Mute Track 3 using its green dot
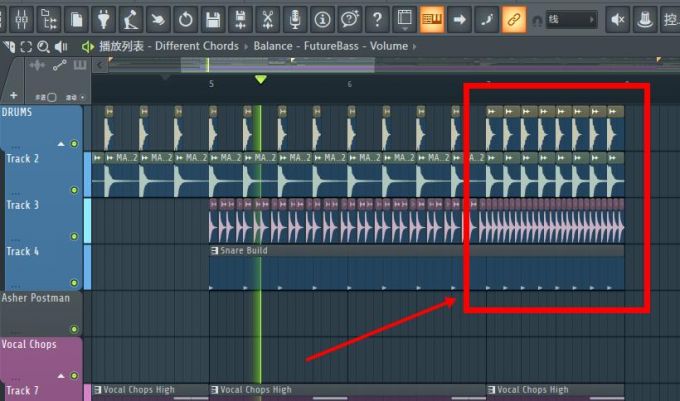Screen dimensions: 680x401 (x=74, y=237)
